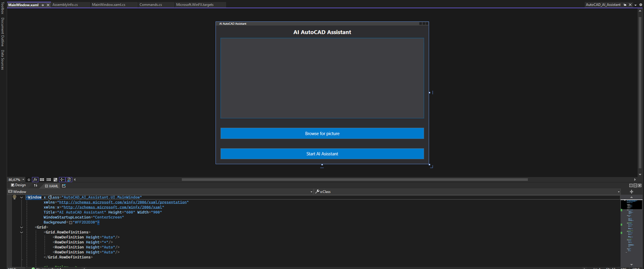
Task: Collapse the Window XAML element
Action: 21,198
